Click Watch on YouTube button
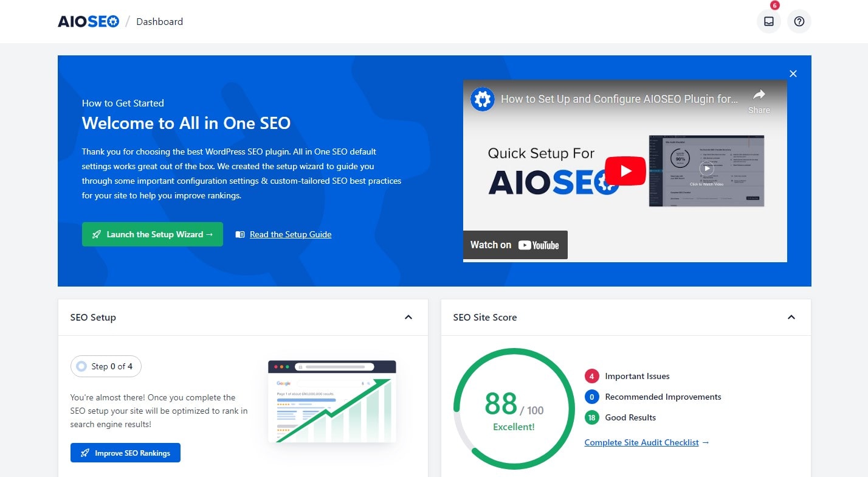This screenshot has width=868, height=477. point(515,245)
